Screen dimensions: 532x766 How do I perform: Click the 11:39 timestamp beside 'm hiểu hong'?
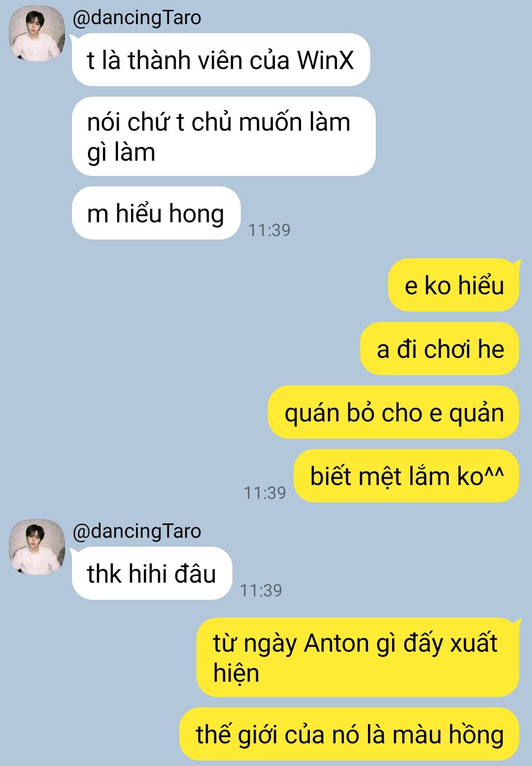click(269, 230)
